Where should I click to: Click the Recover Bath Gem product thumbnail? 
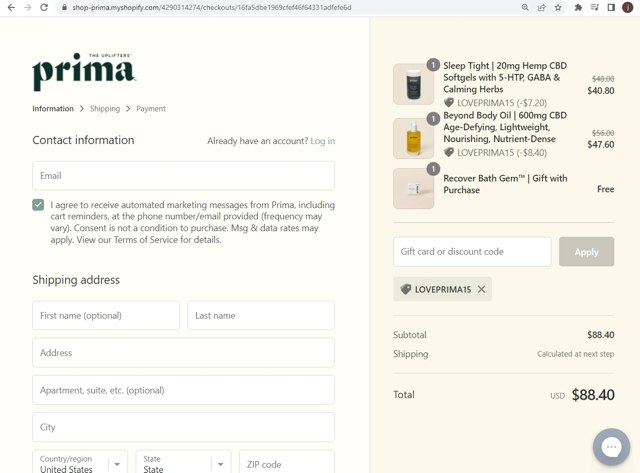pos(413,189)
